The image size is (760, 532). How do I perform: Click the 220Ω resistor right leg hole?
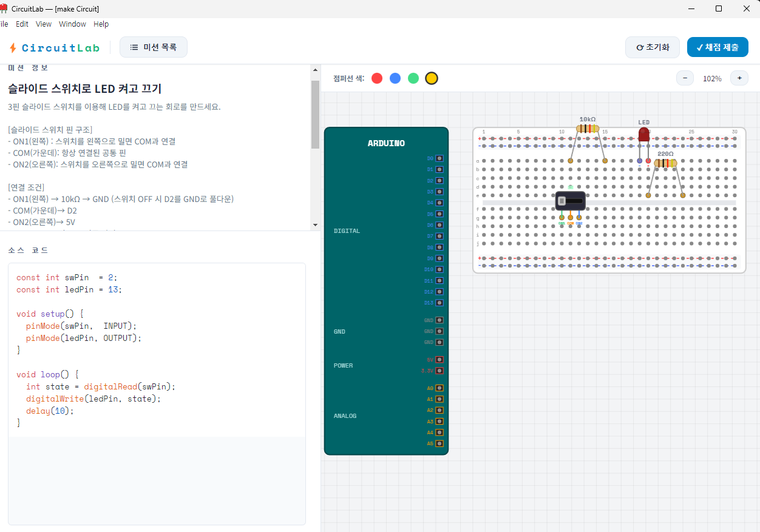683,195
